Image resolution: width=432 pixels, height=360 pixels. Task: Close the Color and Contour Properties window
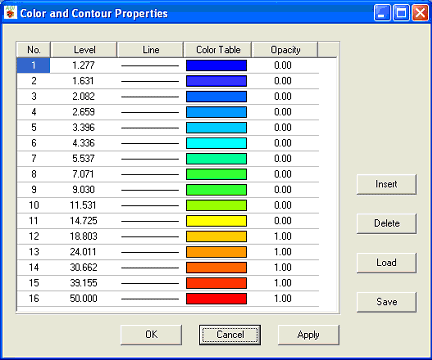pyautogui.click(x=420, y=13)
